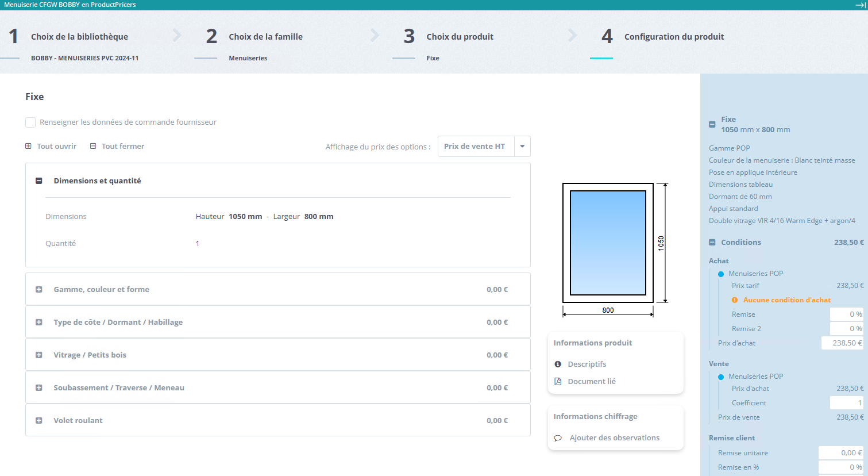This screenshot has width=868, height=476.
Task: Expand the Vitrage / Petits bois section
Action: click(39, 355)
